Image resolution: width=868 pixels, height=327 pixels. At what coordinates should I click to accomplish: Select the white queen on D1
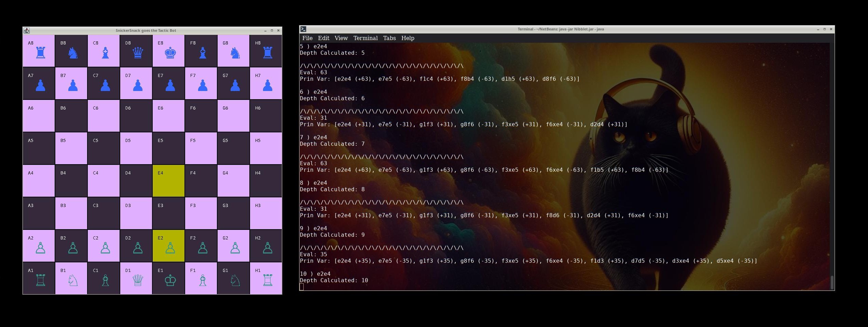(x=138, y=280)
